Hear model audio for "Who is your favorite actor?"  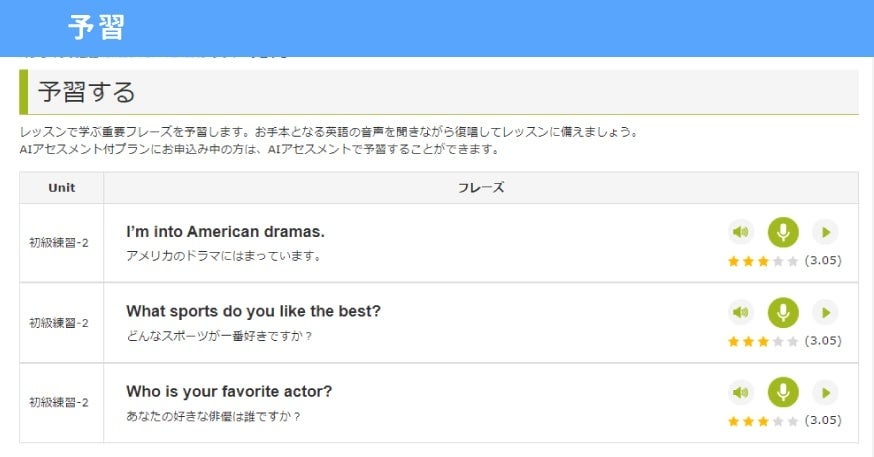(741, 392)
